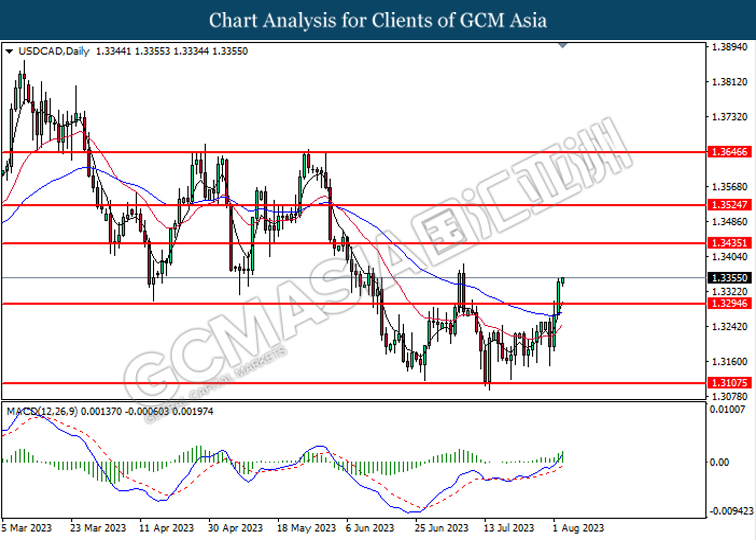The height and width of the screenshot is (540, 756).
Task: Click the MACD(12,26,9) indicator label
Action: (42, 411)
